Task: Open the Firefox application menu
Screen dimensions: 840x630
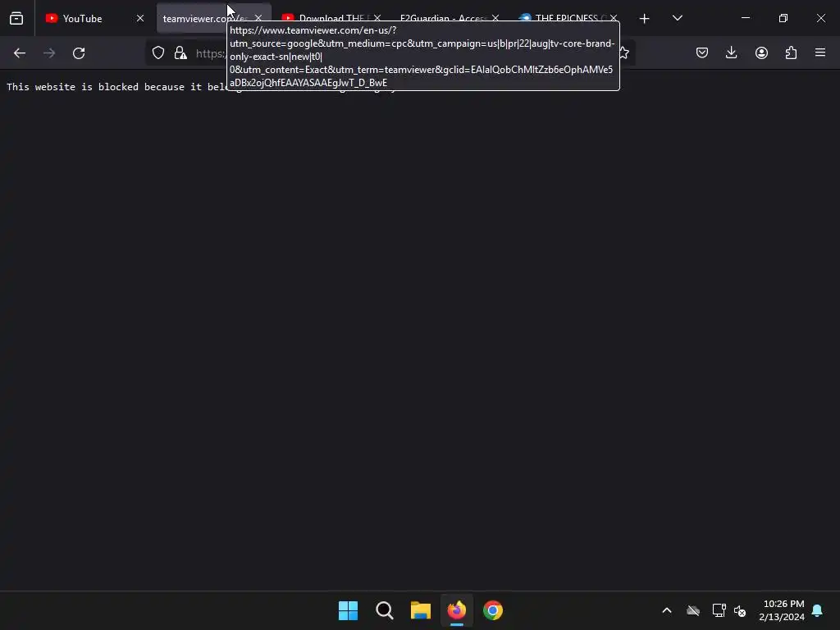Action: pyautogui.click(x=820, y=52)
